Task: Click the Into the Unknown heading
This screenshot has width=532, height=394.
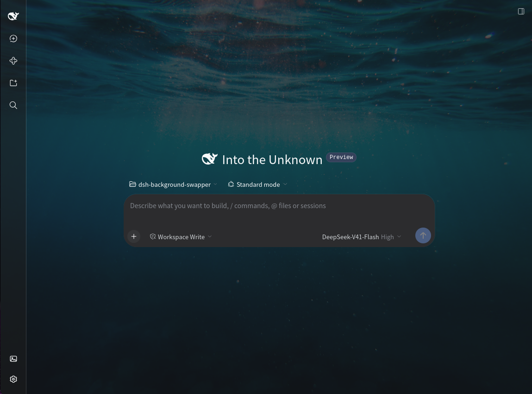Action: coord(272,159)
